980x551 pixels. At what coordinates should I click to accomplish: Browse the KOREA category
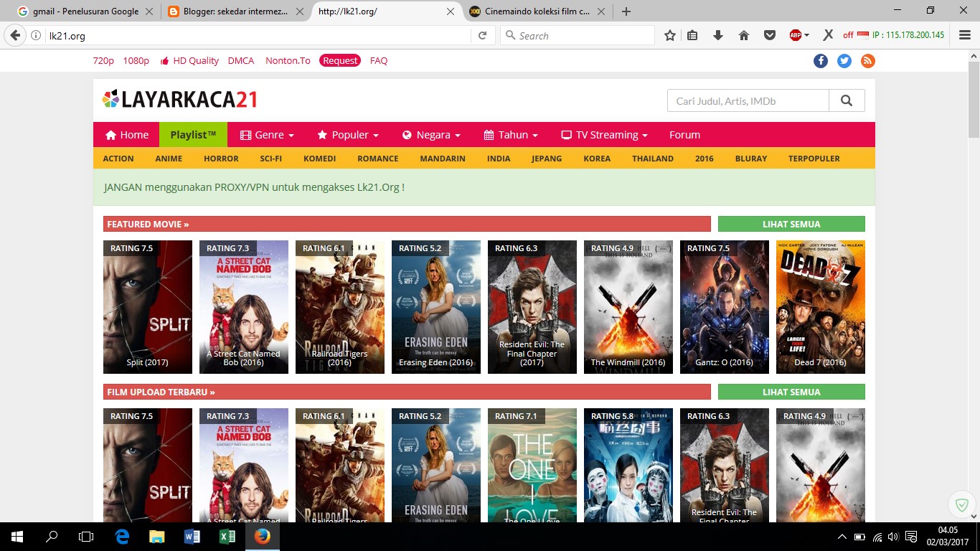click(x=597, y=159)
